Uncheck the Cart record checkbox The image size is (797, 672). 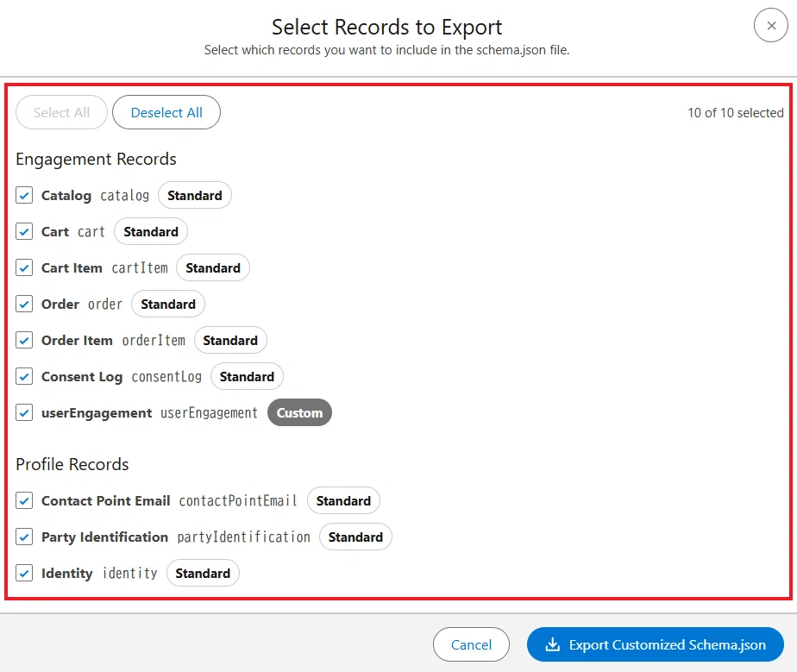24,231
